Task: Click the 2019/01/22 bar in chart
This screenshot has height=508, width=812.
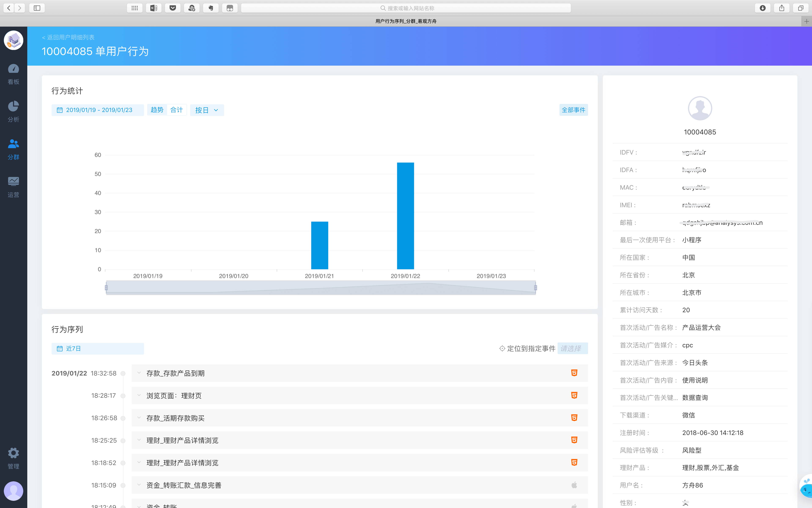Action: 405,216
